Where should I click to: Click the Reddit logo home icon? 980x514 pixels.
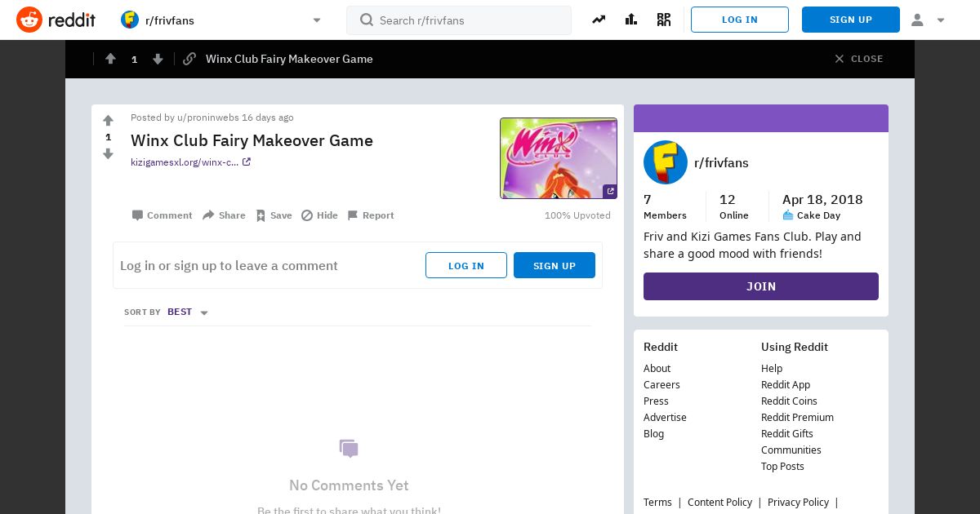(x=56, y=20)
